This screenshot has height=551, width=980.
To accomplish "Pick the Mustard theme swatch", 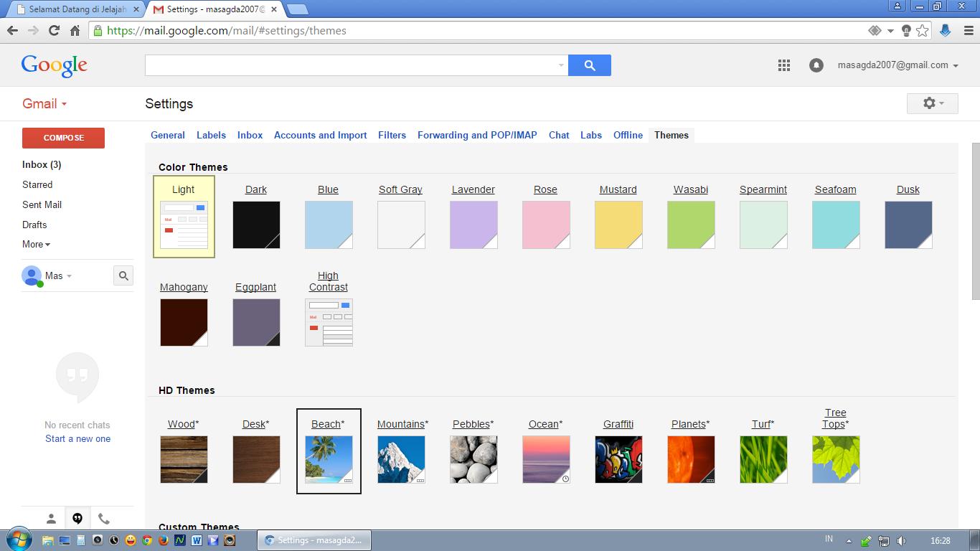I will (x=618, y=225).
